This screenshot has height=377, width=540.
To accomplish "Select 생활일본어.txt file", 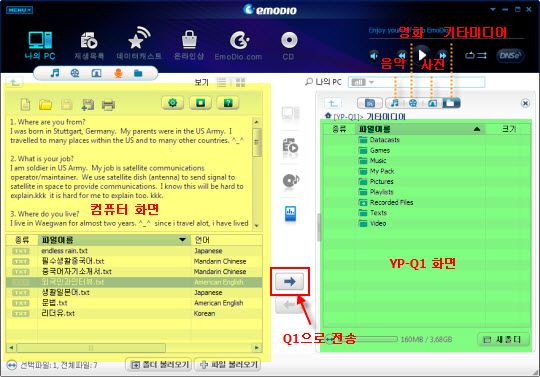I will [134, 292].
